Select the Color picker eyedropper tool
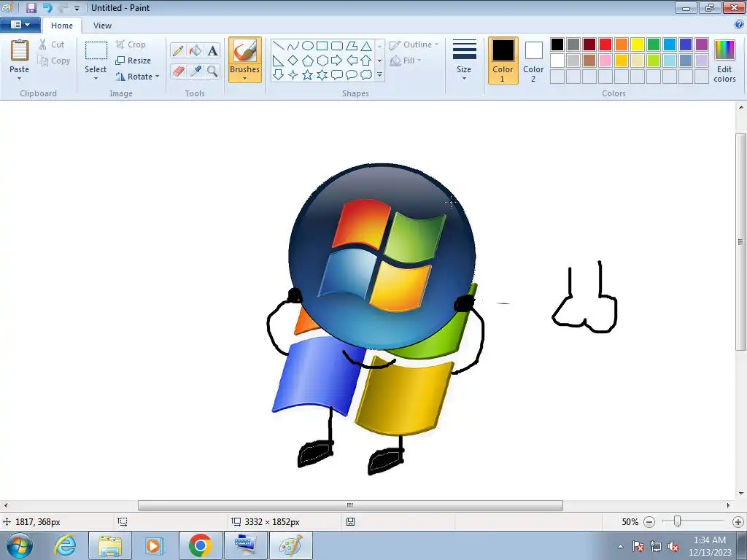Image resolution: width=747 pixels, height=560 pixels. click(x=196, y=71)
